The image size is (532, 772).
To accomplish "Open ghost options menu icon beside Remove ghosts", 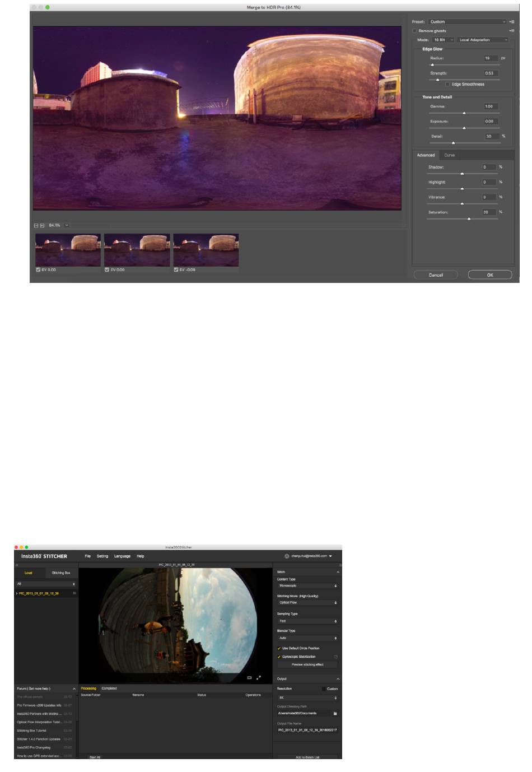I will 511,31.
